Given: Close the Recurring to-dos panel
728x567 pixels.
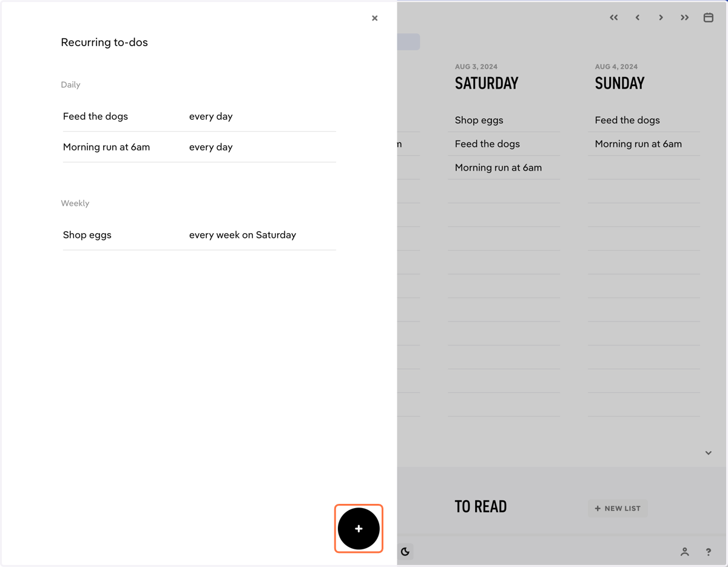Looking at the screenshot, I should pyautogui.click(x=375, y=18).
